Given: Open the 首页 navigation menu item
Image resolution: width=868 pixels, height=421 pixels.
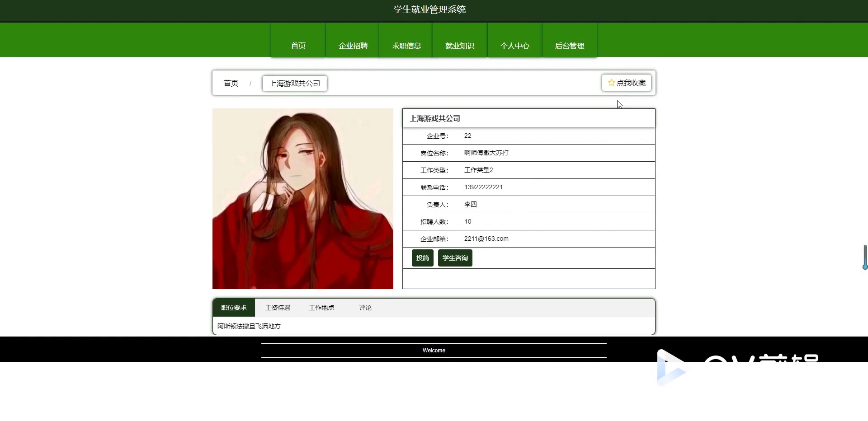Looking at the screenshot, I should pos(298,40).
